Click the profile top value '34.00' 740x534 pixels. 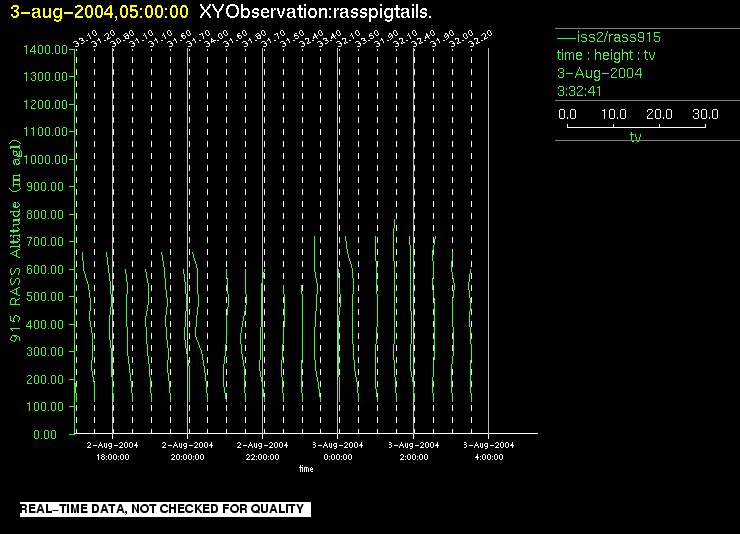216,40
